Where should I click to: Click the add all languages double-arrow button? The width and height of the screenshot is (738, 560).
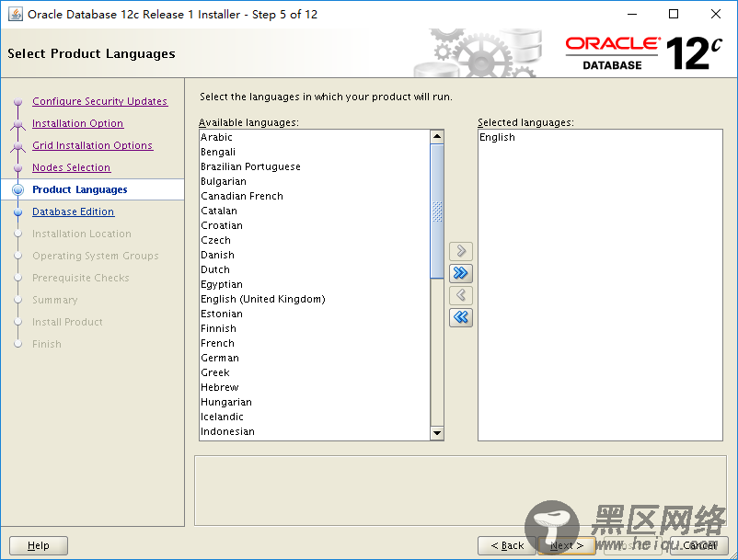coord(461,273)
